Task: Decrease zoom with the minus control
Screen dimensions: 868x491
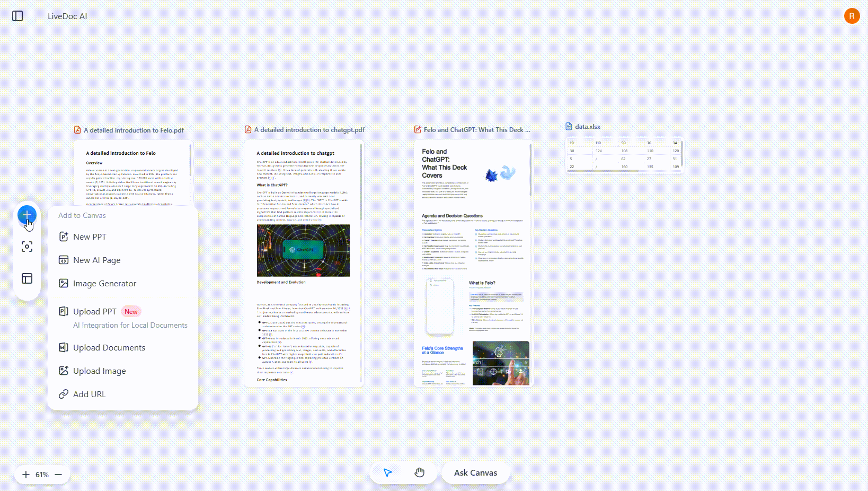Action: (x=58, y=475)
